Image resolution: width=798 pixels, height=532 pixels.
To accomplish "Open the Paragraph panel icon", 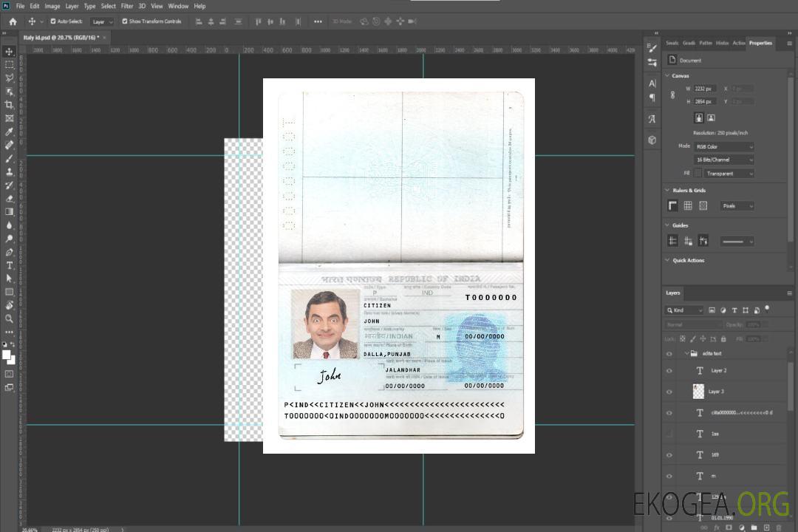I will (x=652, y=98).
